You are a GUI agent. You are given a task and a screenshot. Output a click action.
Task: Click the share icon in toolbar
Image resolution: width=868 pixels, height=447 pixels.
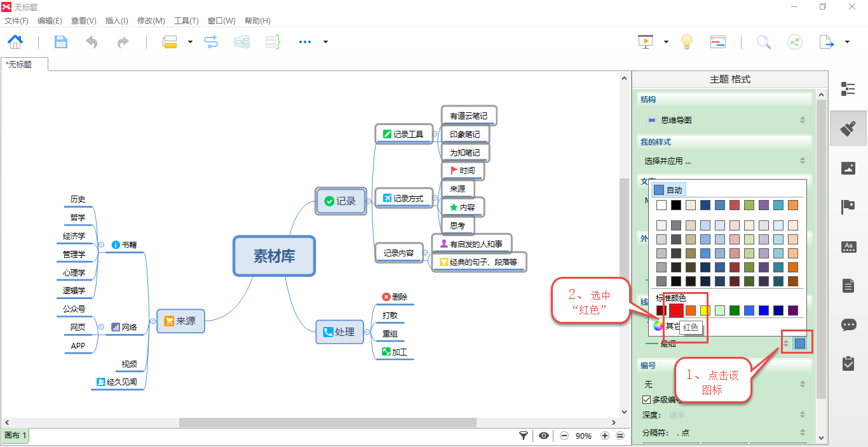[794, 42]
